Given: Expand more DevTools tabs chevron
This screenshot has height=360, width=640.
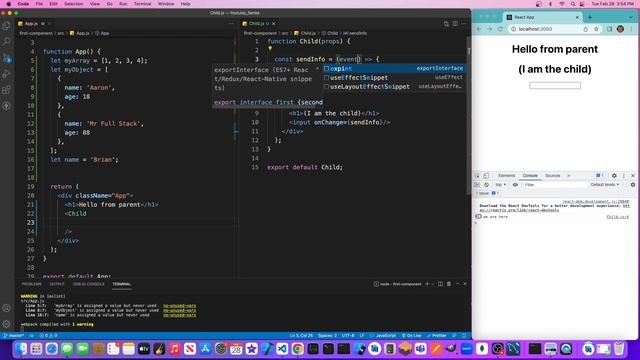Looking at the screenshot, I should point(569,176).
